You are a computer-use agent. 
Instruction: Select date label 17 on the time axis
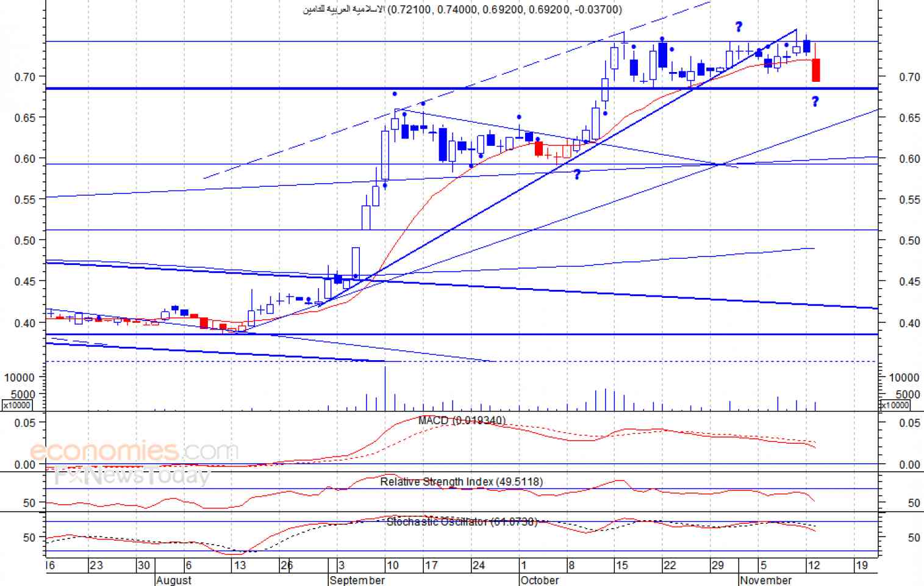(431, 565)
